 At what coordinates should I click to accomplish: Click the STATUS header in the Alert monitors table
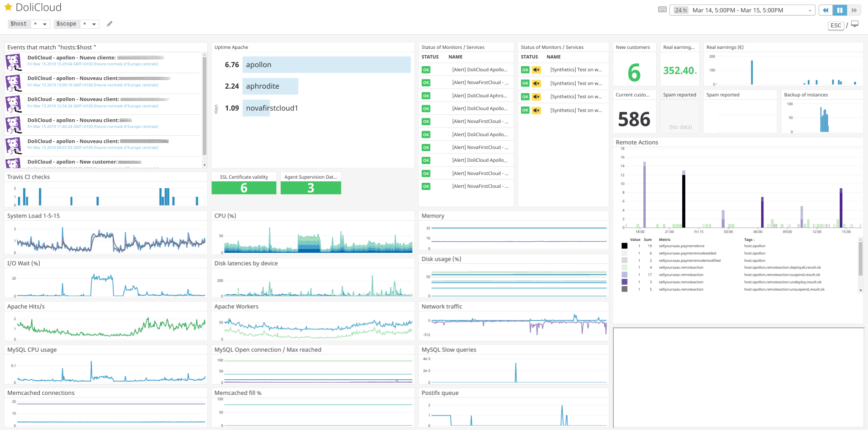430,57
